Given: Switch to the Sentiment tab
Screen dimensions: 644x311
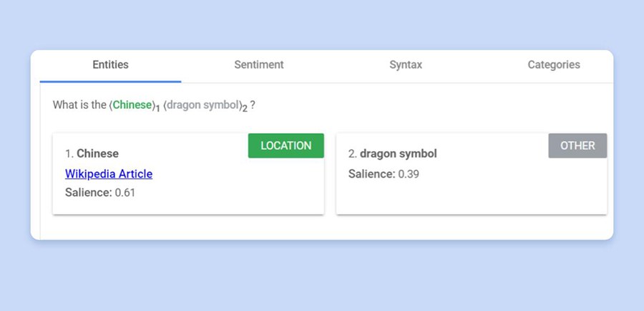Looking at the screenshot, I should coord(259,64).
